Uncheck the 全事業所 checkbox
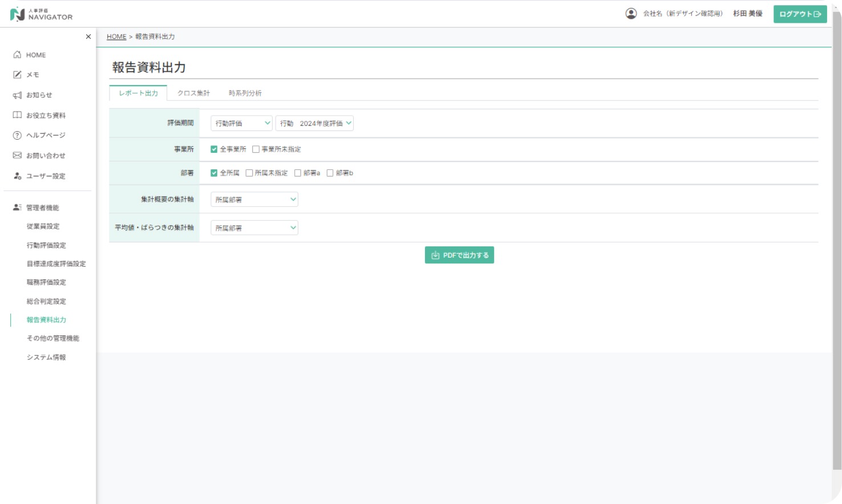842x504 pixels. click(x=214, y=149)
